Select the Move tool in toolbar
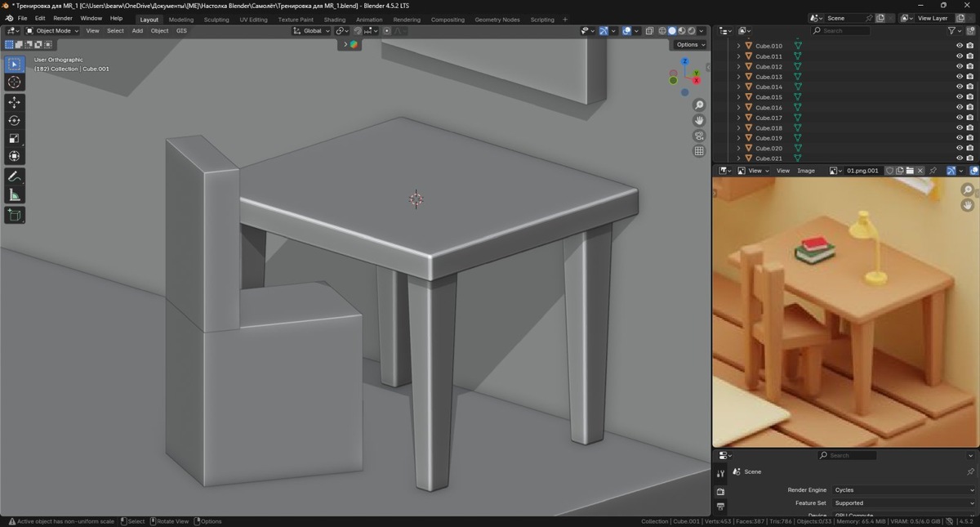This screenshot has width=980, height=527. (x=15, y=102)
